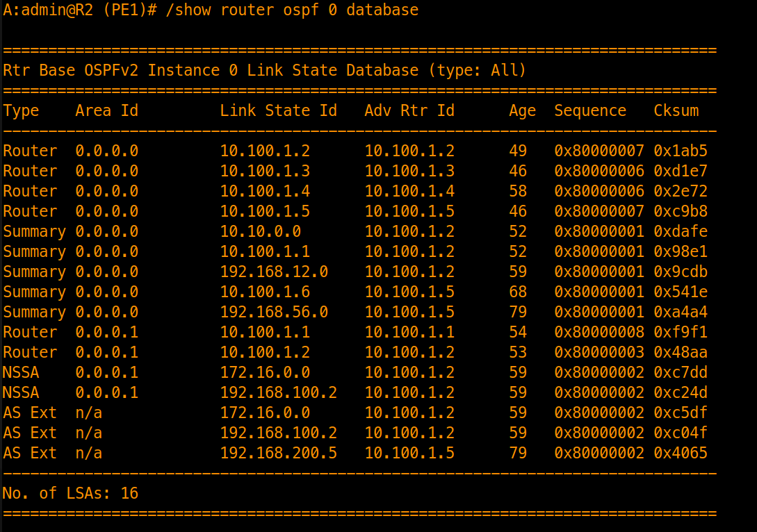Click checksum value 0x9cdb

point(681,272)
